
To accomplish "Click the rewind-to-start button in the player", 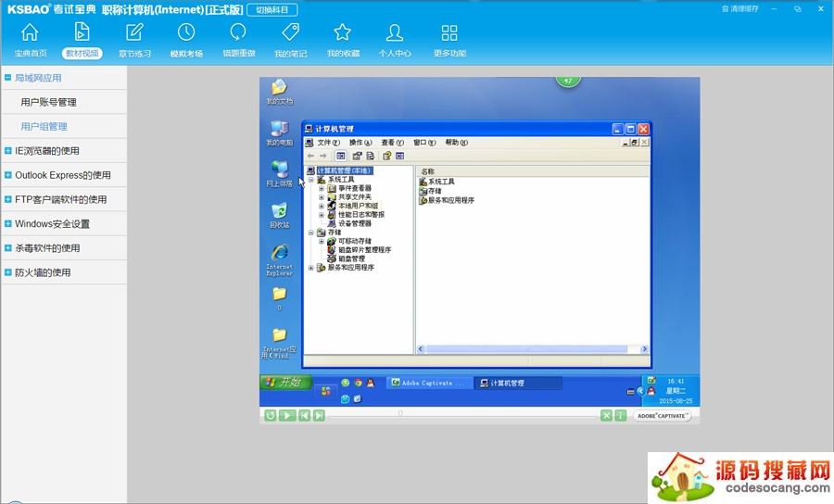I will click(x=271, y=416).
